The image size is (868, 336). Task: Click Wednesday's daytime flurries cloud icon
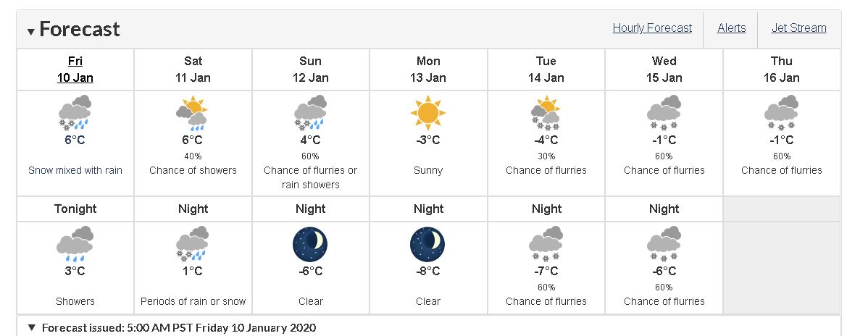(x=664, y=113)
